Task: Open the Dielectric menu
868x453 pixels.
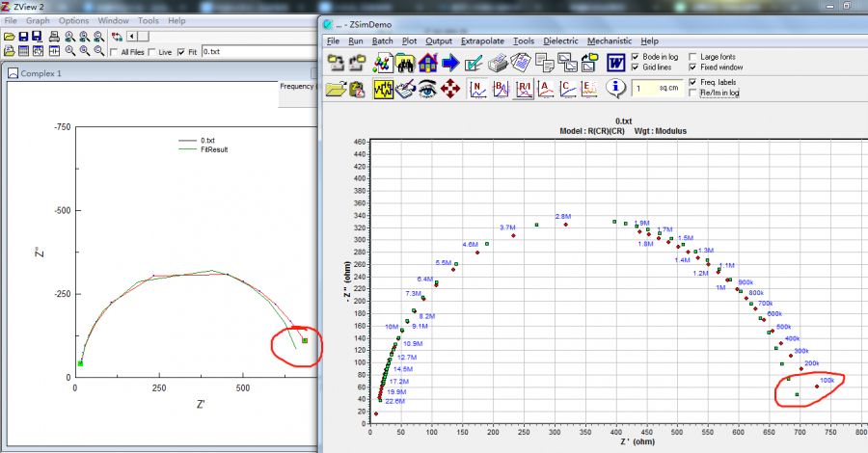Action: (x=560, y=41)
